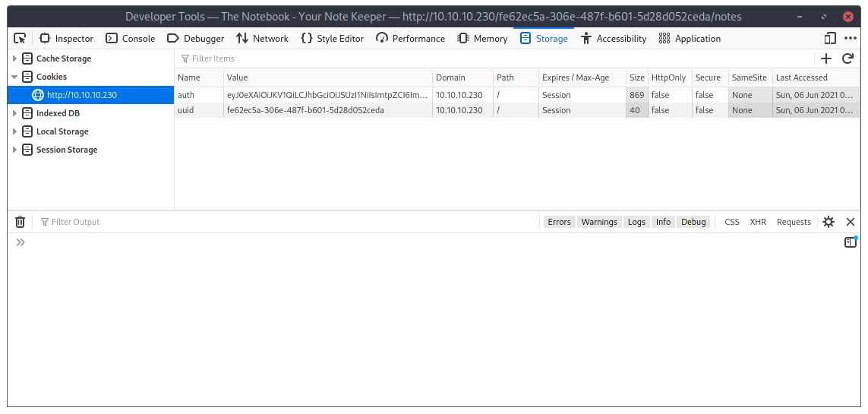Open the Debugger tab
868x414 pixels.
click(x=195, y=38)
